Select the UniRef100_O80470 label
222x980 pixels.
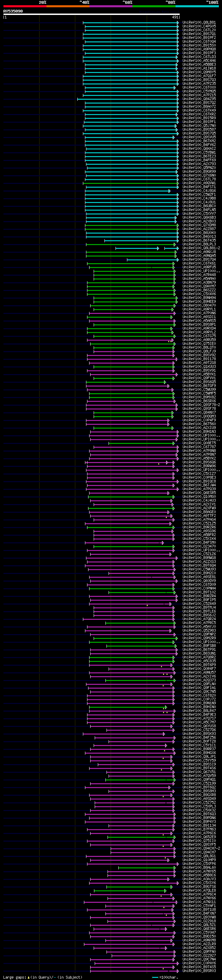tap(199, 306)
